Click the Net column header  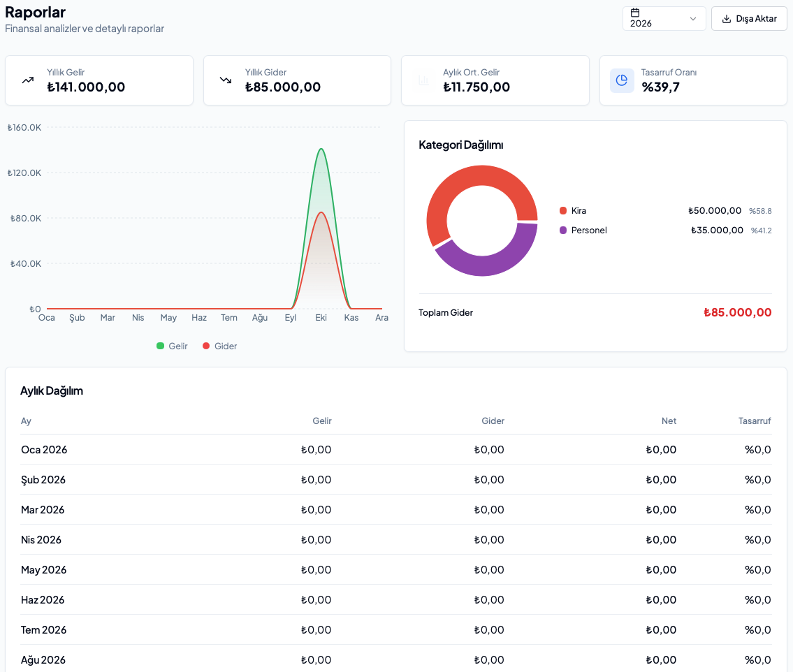pos(669,421)
